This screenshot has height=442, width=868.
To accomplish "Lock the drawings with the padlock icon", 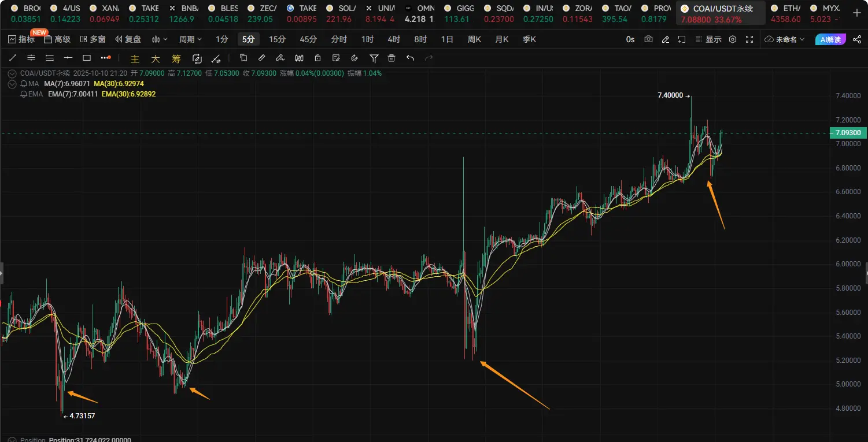I will (317, 58).
